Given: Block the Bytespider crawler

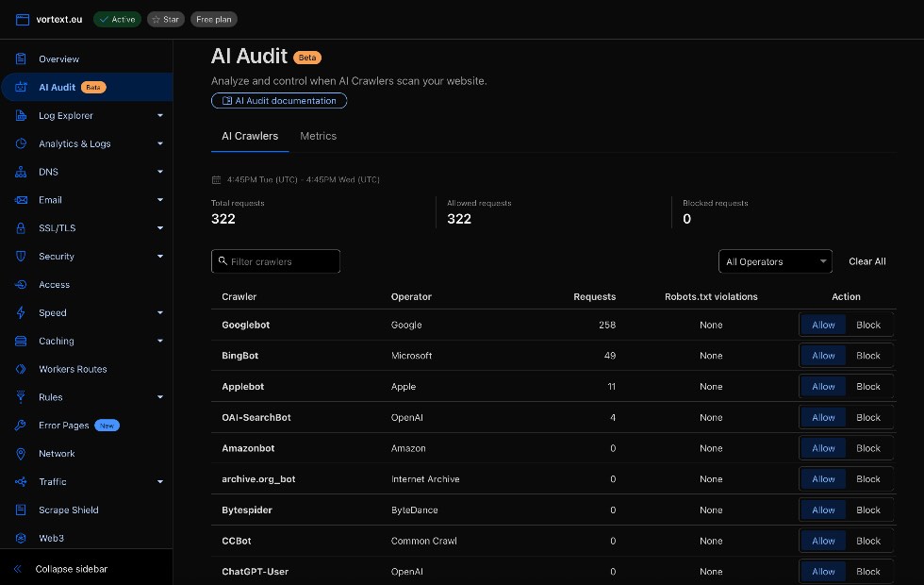Looking at the screenshot, I should pos(868,510).
